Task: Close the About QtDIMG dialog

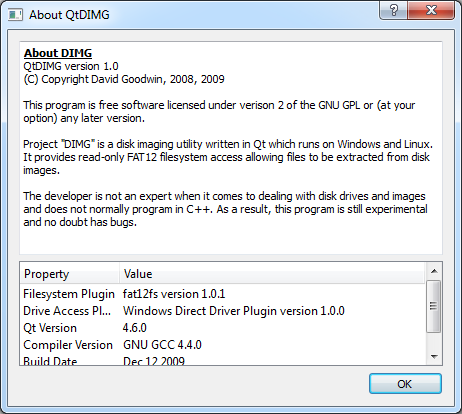Action: 431,10
